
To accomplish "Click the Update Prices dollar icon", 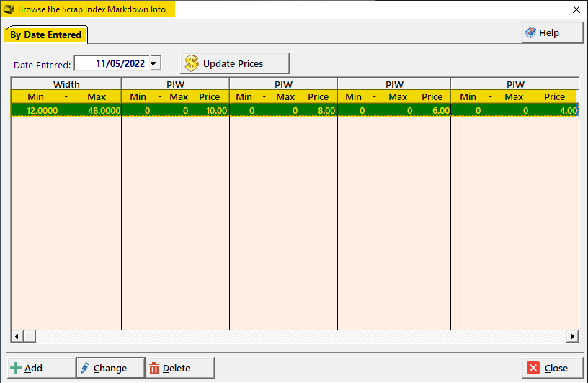I will (191, 63).
